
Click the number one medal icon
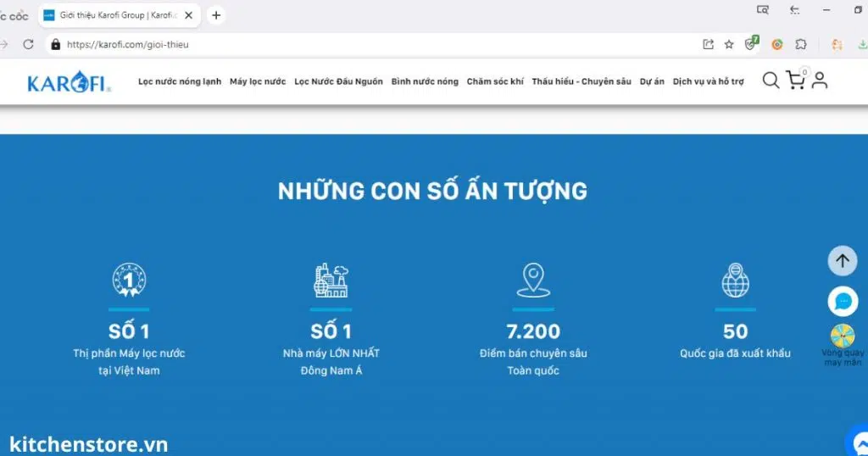[129, 280]
